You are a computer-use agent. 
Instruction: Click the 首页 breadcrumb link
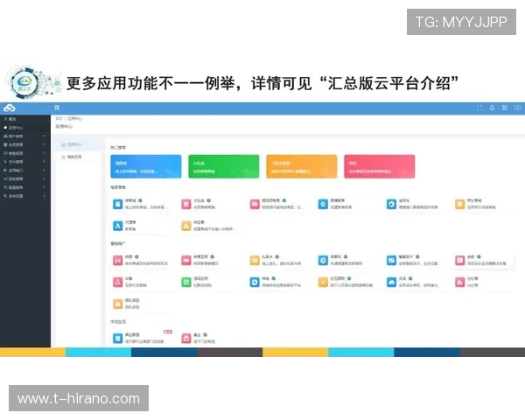(x=59, y=119)
